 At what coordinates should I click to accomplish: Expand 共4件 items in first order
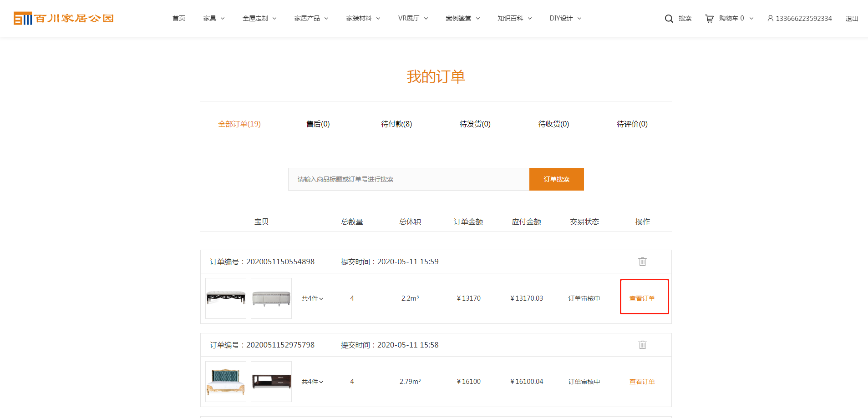312,299
